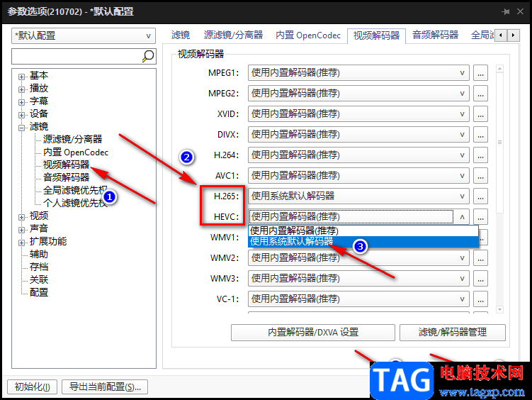Choose 使用系统默认解码器 in HEVC list
Viewport: 532px width, 400px height.
click(x=363, y=241)
